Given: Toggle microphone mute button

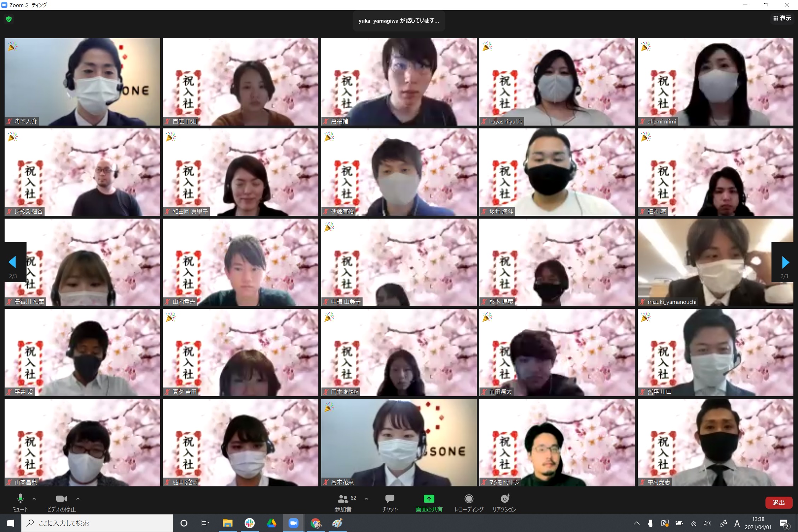Looking at the screenshot, I should tap(20, 503).
